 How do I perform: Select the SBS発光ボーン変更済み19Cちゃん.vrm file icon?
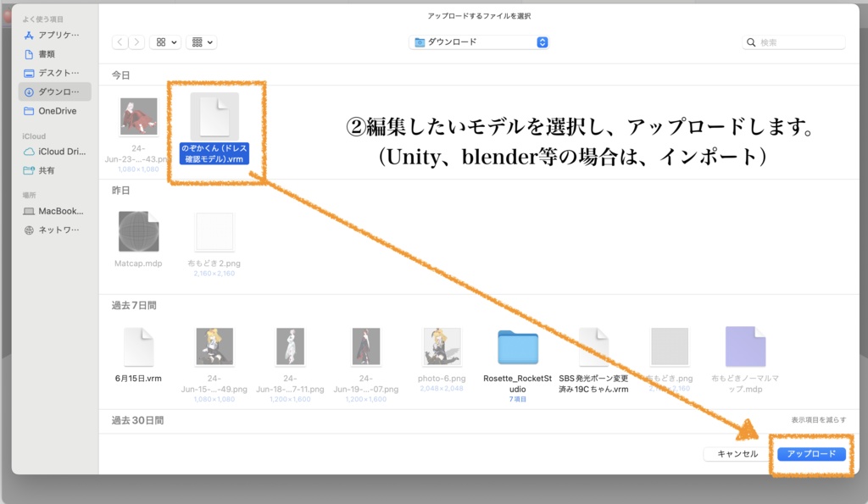[593, 347]
